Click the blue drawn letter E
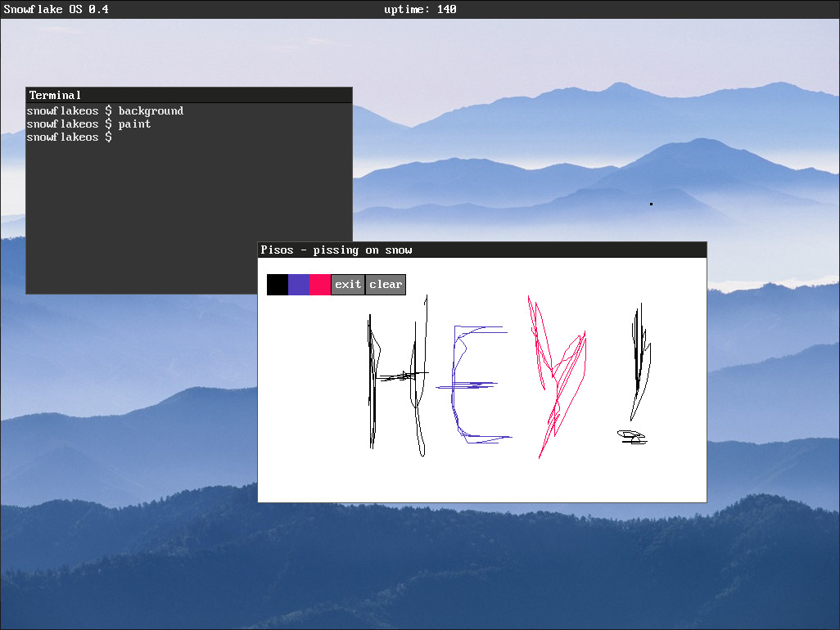 (473, 385)
